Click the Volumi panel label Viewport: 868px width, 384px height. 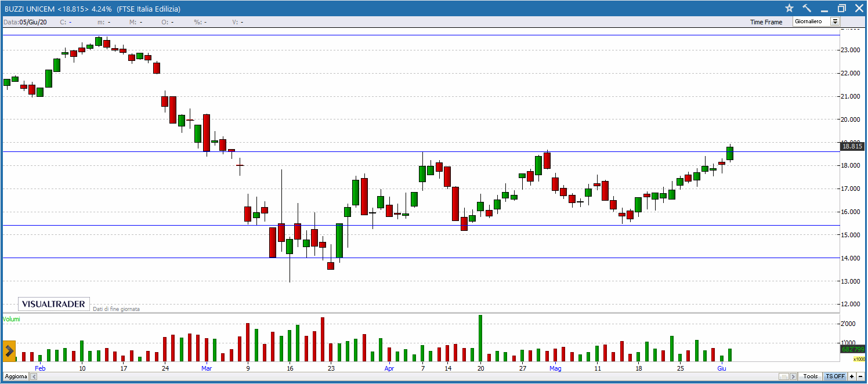(x=11, y=319)
